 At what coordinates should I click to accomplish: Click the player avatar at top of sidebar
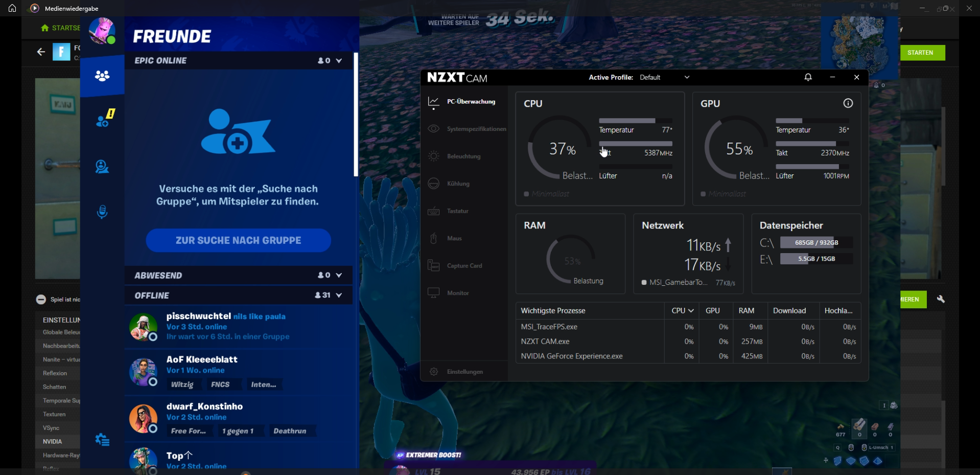102,31
